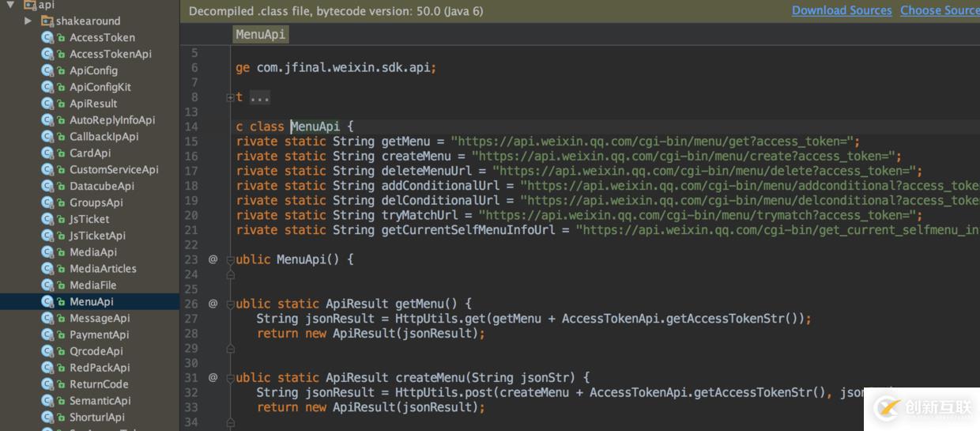Click the folded import ellipsis on line 8
The height and width of the screenshot is (431, 980).
[x=260, y=97]
